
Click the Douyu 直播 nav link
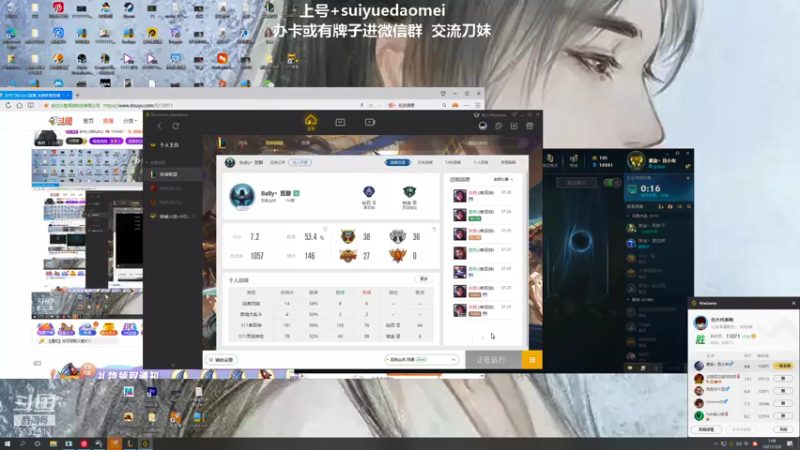[108, 121]
